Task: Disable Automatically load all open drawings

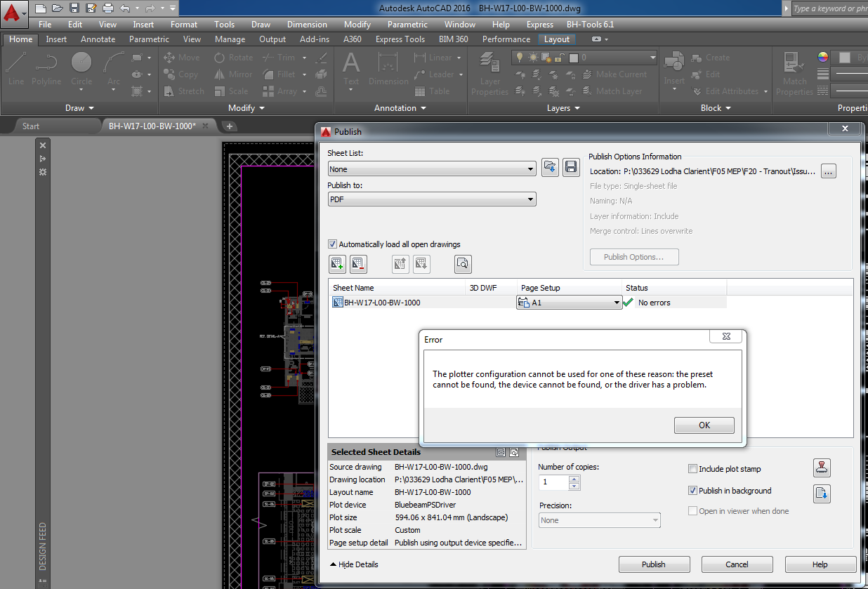Action: (x=332, y=244)
